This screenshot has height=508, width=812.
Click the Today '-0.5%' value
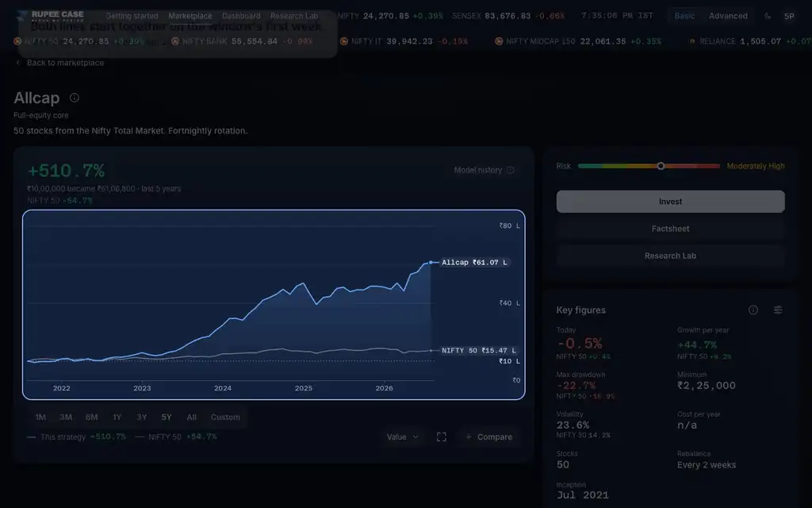580,344
